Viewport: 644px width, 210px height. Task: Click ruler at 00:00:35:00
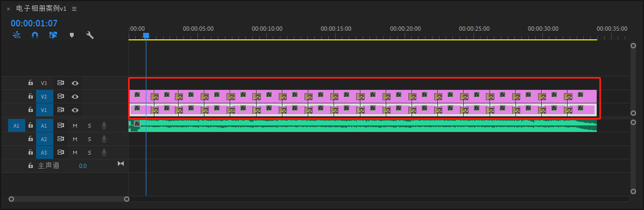[x=612, y=29]
